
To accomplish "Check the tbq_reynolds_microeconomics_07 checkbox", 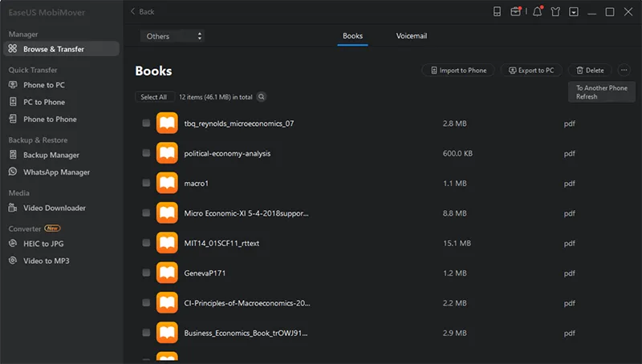I will click(146, 123).
